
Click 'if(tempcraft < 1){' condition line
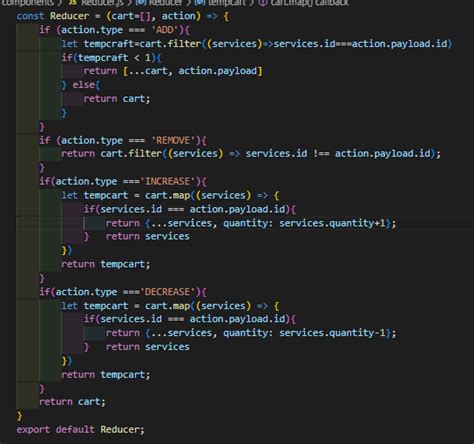coord(111,58)
